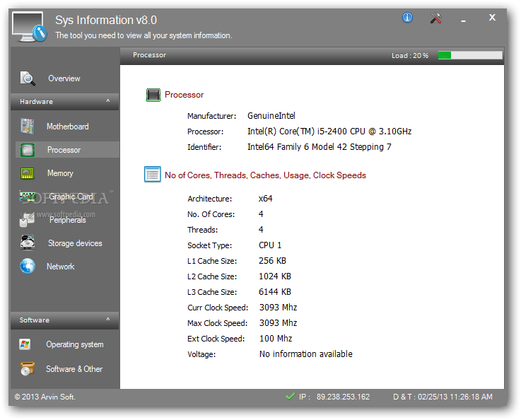Click the Cores and Threads list icon

tap(153, 175)
